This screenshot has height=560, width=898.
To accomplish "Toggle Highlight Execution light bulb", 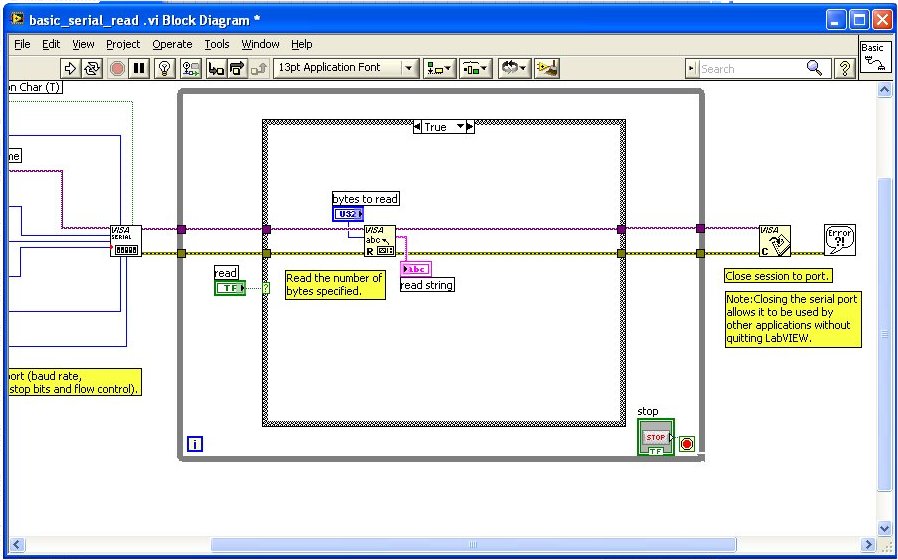I will pos(166,68).
